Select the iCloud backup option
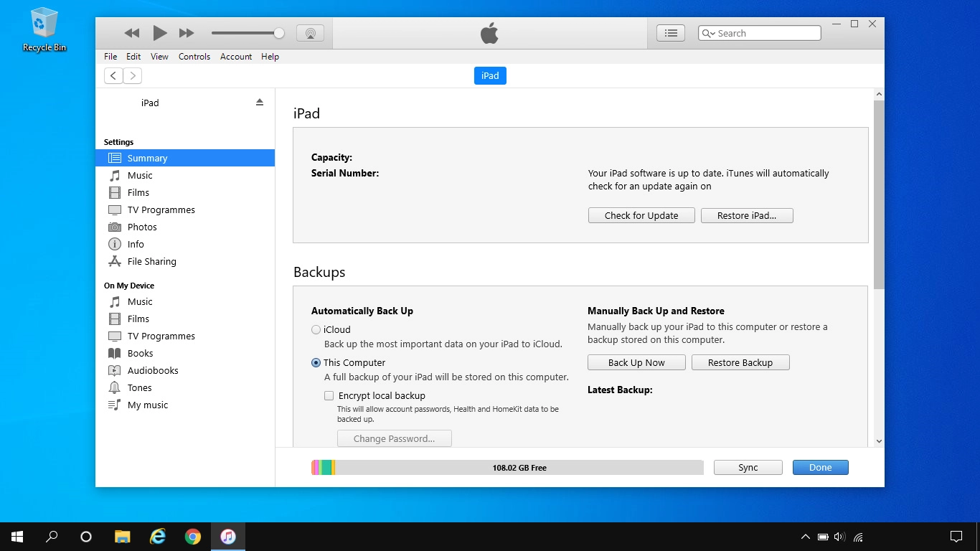The width and height of the screenshot is (980, 551). click(x=316, y=329)
